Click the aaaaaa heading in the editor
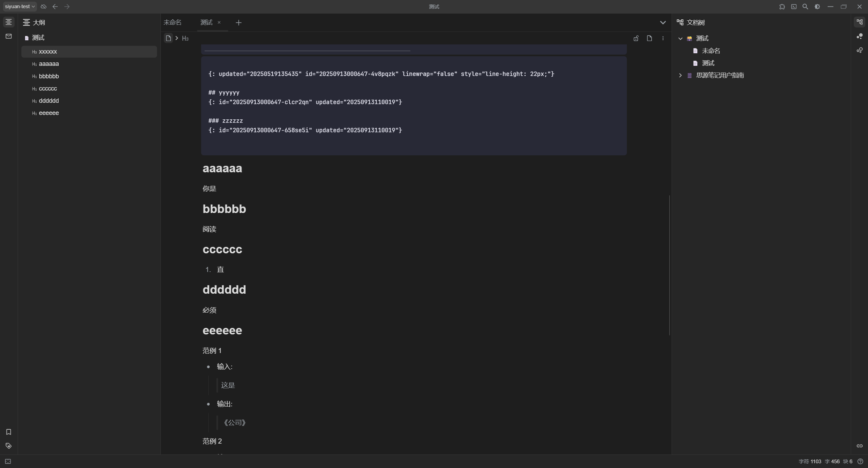 222,168
